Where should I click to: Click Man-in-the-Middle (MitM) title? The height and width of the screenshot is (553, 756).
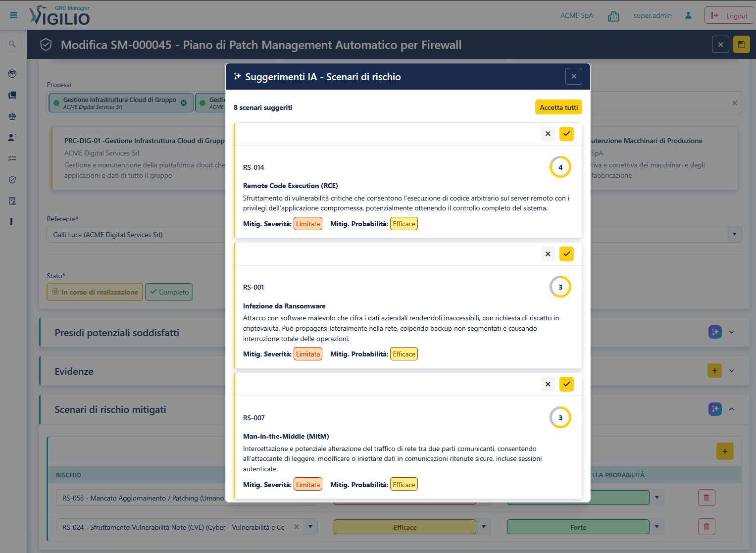(286, 436)
